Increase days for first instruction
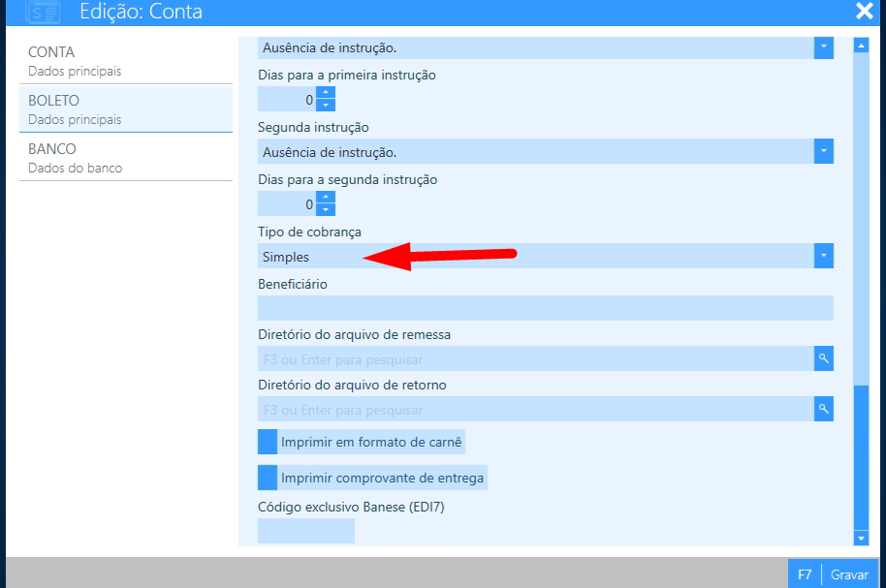 (x=326, y=93)
